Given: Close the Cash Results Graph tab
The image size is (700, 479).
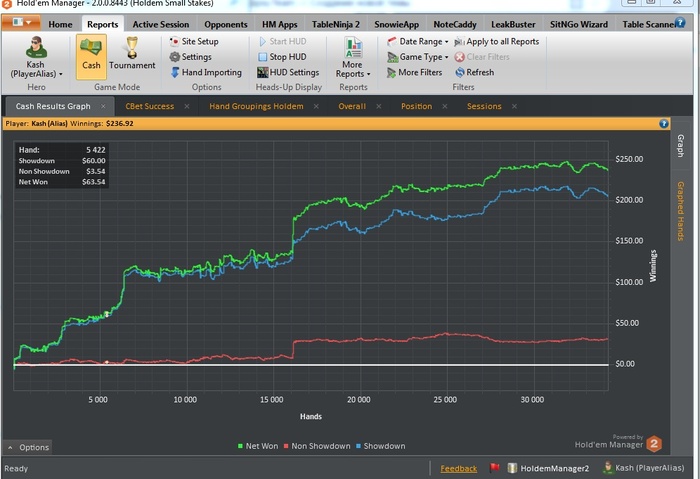Looking at the screenshot, I should coord(103,106).
